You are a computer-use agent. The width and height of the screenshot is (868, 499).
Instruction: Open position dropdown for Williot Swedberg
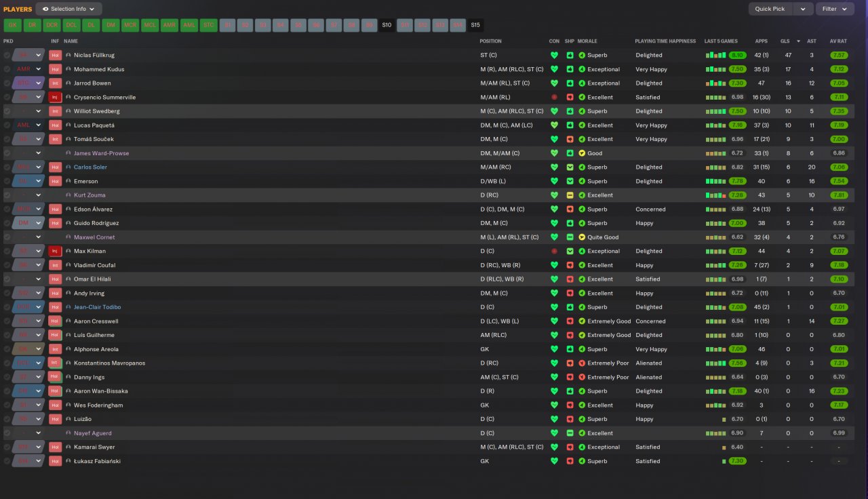point(39,111)
